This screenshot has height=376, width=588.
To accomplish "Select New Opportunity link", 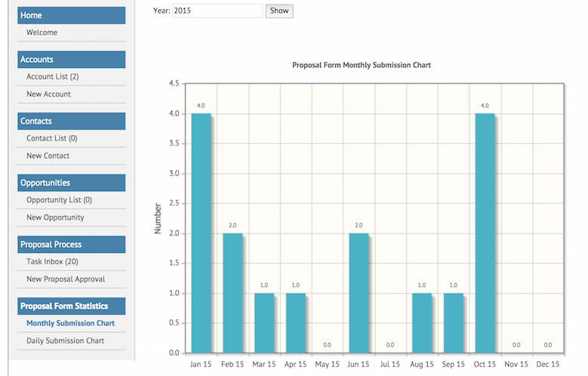I will pos(55,217).
